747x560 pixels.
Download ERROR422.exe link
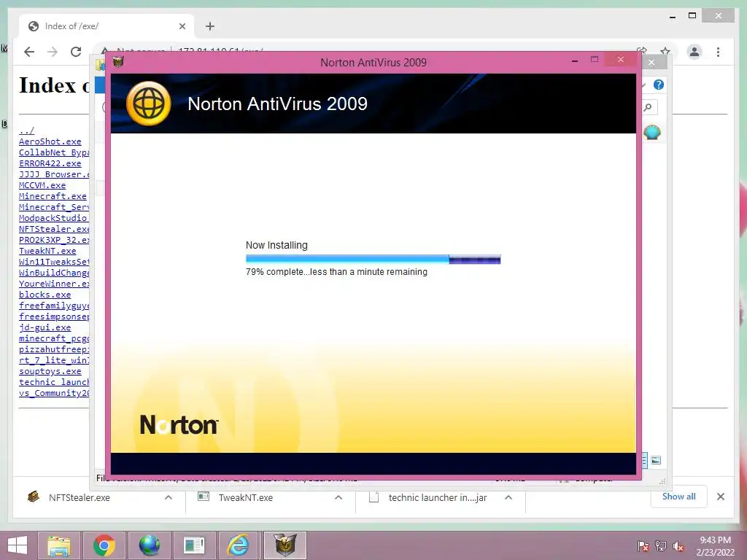pyautogui.click(x=50, y=163)
